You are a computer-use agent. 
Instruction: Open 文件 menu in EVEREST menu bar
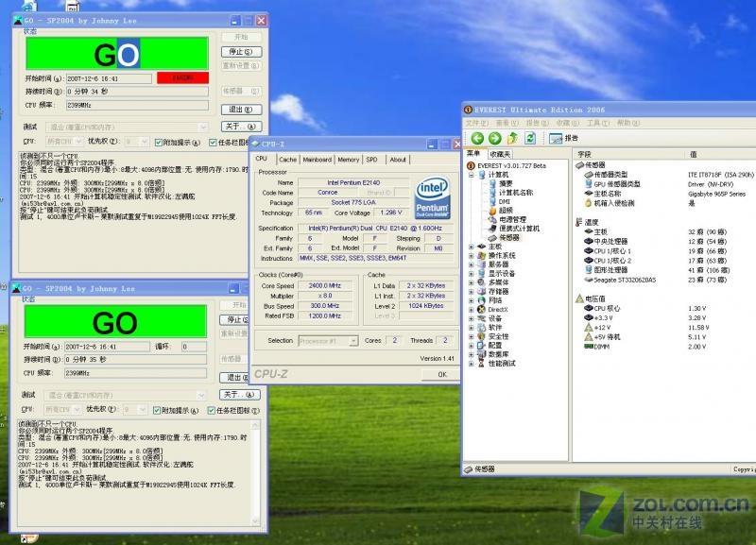(x=477, y=124)
